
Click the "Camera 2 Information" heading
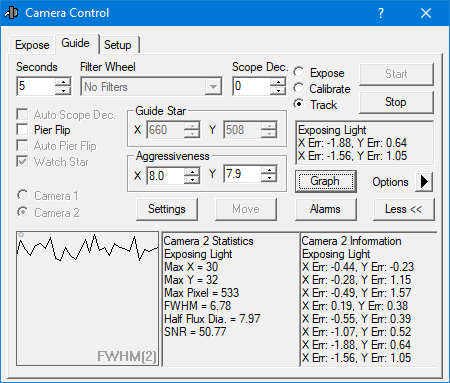pyautogui.click(x=351, y=241)
